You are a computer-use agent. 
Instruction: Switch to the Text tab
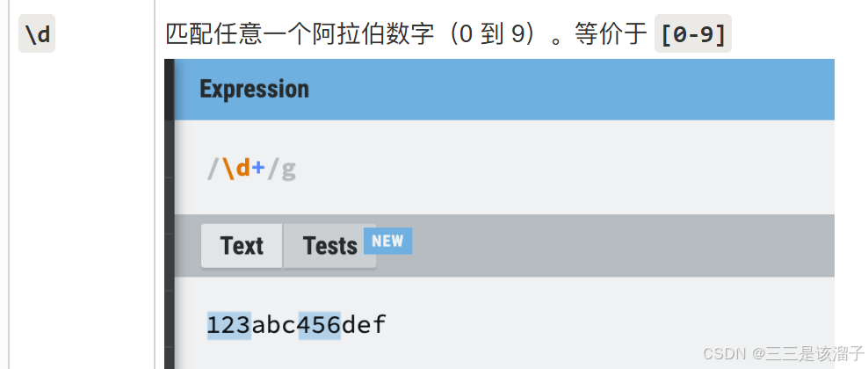pos(242,246)
